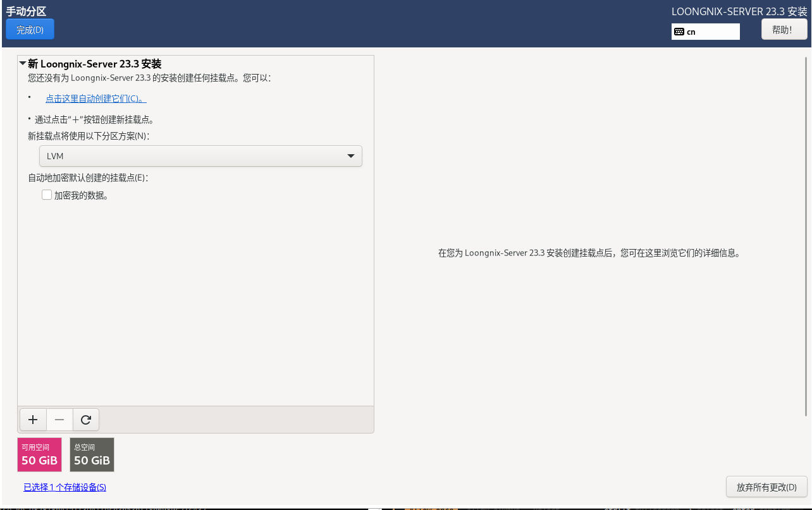This screenshot has width=812, height=510.
Task: Open the 已选择 1 个存储设备(S) link
Action: (65, 487)
